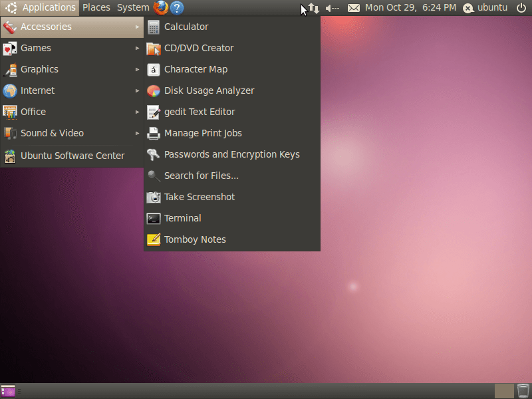Expand the Graphics submenu
532x399 pixels.
click(72, 70)
